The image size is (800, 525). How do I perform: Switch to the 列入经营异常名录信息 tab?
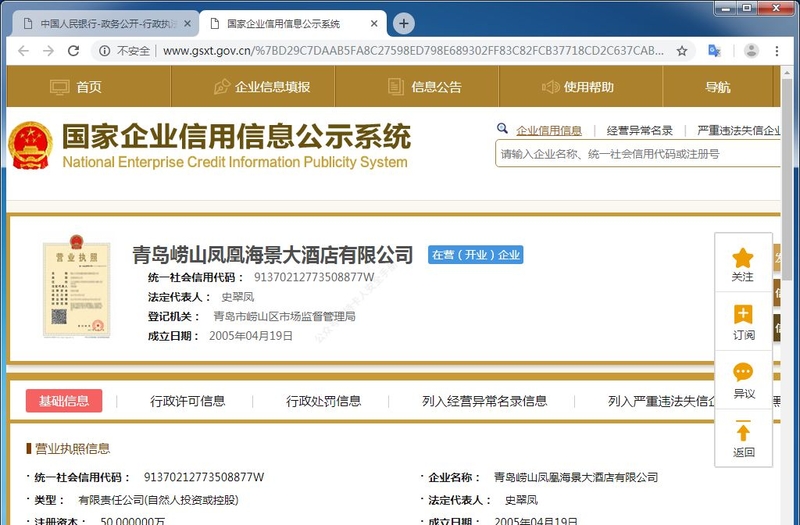click(x=484, y=401)
